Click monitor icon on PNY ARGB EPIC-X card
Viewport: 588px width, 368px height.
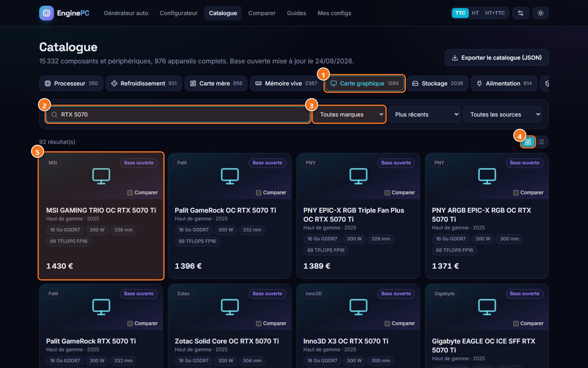487,176
